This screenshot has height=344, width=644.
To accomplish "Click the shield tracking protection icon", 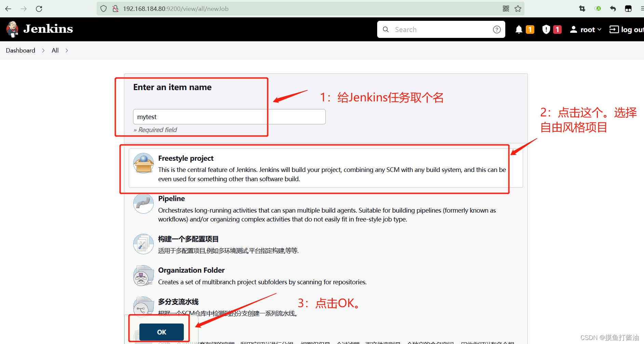I will tap(104, 9).
